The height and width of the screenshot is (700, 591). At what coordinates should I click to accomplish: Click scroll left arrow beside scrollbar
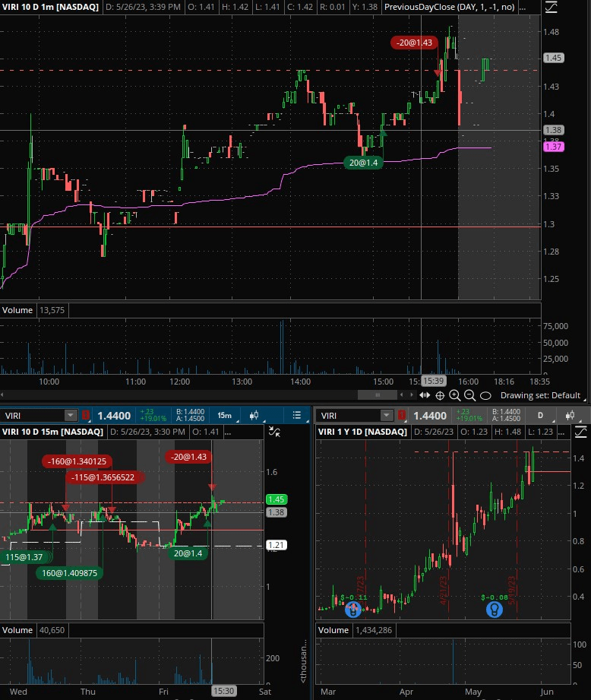click(x=401, y=395)
